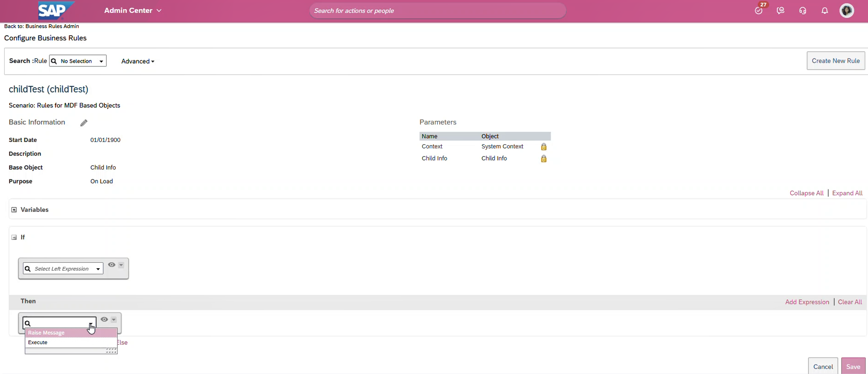Image resolution: width=868 pixels, height=374 pixels.
Task: Click the Expand All link
Action: (x=847, y=193)
